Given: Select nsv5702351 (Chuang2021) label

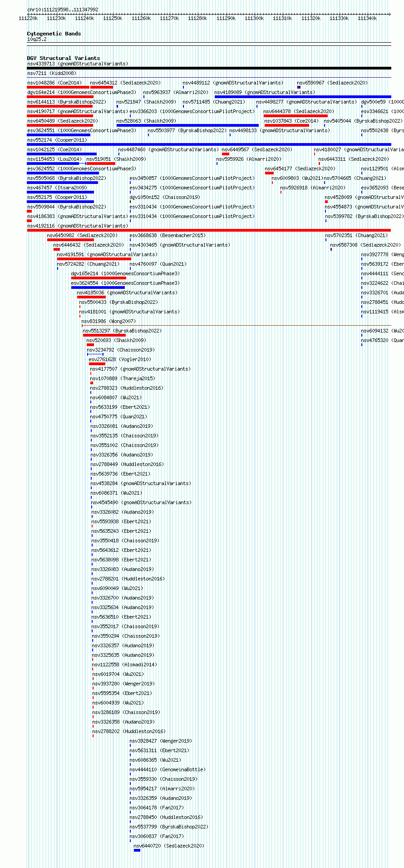Looking at the screenshot, I should click(x=356, y=235).
